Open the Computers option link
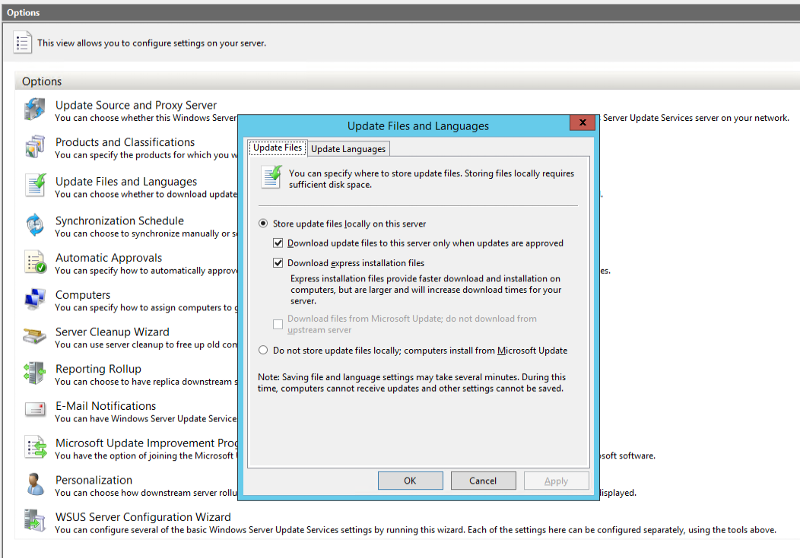The width and height of the screenshot is (800, 558). click(x=83, y=295)
